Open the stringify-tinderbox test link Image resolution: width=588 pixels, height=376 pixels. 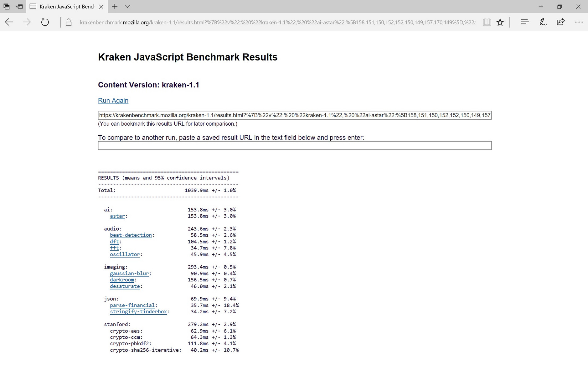(138, 312)
